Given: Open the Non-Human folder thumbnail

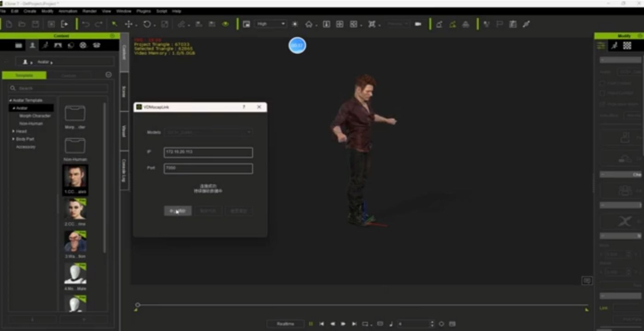Looking at the screenshot, I should 75,146.
